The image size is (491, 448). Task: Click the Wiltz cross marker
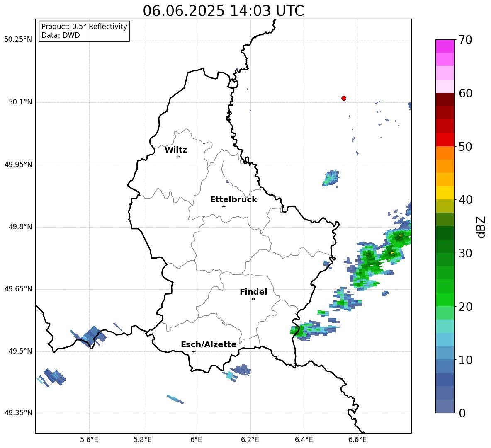(178, 157)
